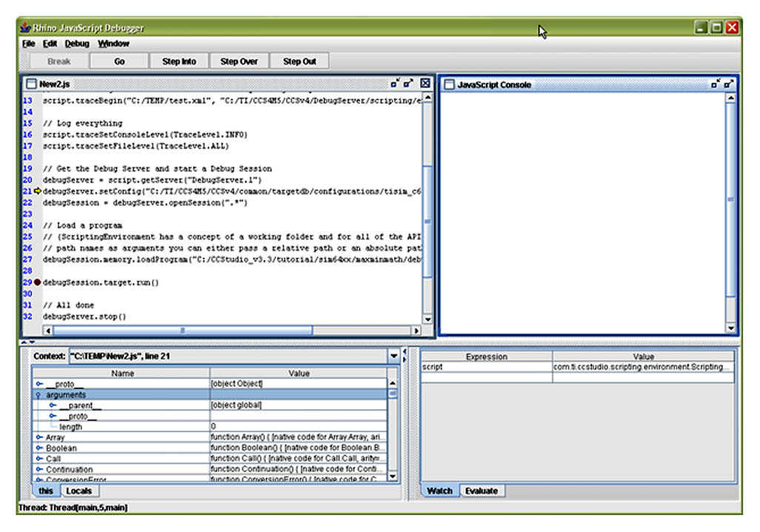Float the New2.js editor using its detach icon
This screenshot has width=760, height=532.
[393, 84]
